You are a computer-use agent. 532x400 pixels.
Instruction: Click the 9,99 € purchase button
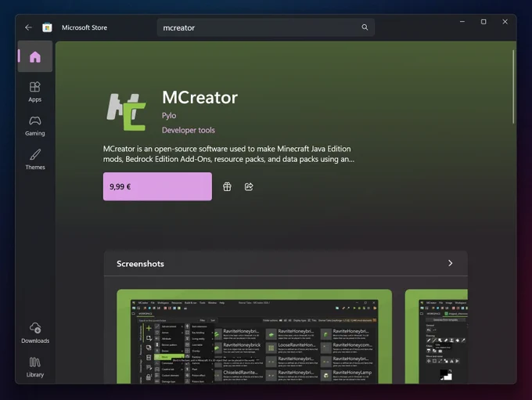click(157, 186)
